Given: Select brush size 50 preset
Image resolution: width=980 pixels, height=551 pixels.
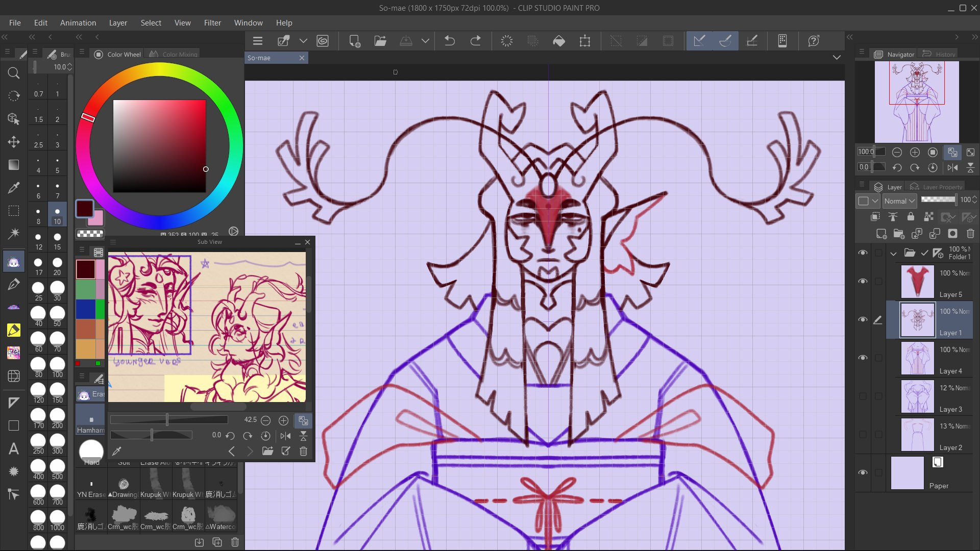Looking at the screenshot, I should [x=57, y=316].
